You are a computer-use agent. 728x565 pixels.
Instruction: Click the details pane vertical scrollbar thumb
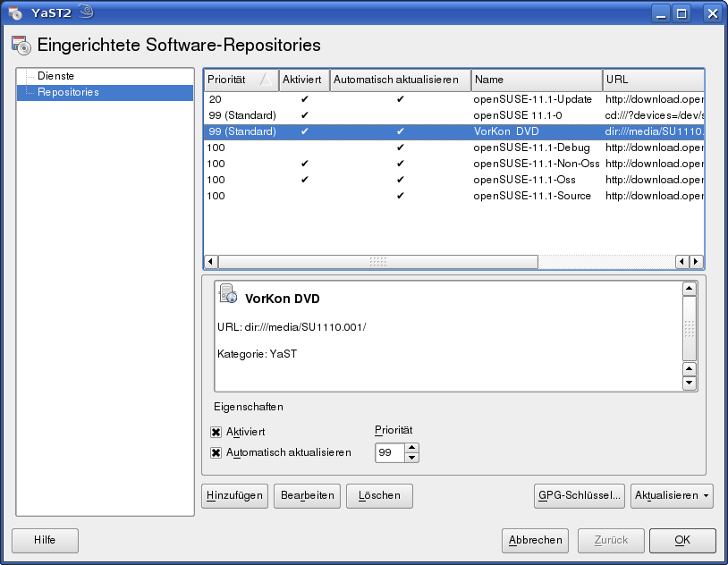coord(690,328)
